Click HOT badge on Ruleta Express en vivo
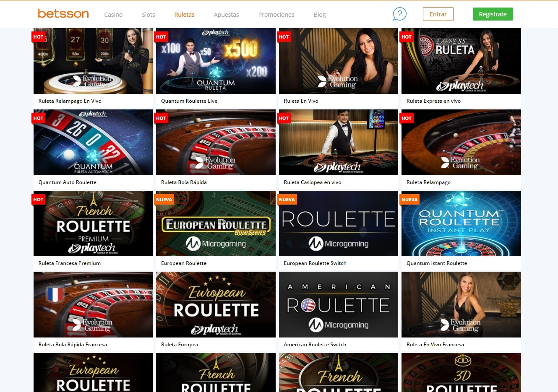 (x=407, y=37)
